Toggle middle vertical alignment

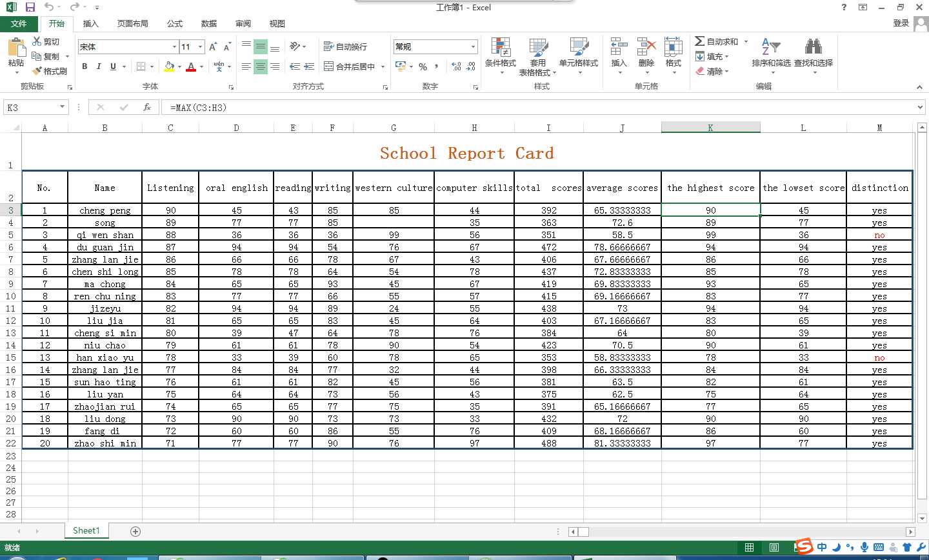pyautogui.click(x=261, y=46)
